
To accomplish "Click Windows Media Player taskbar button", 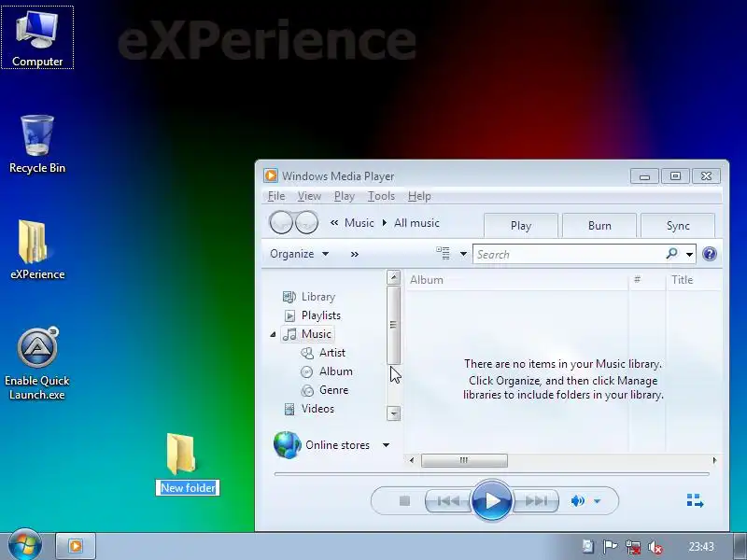I will pos(76,546).
